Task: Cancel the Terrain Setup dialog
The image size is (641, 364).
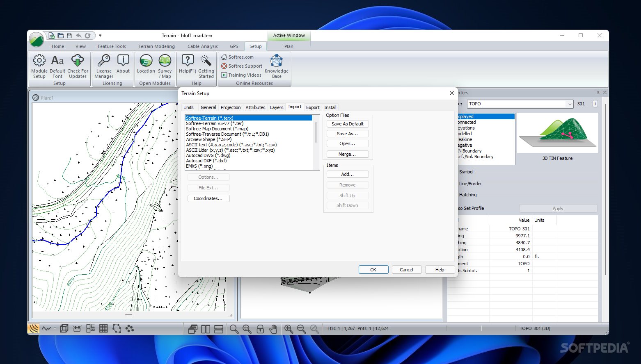Action: point(407,270)
